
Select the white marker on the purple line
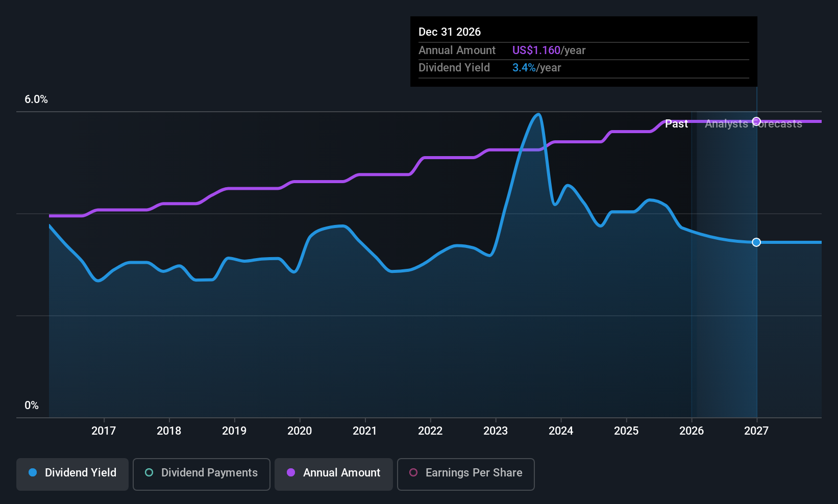[x=756, y=121]
